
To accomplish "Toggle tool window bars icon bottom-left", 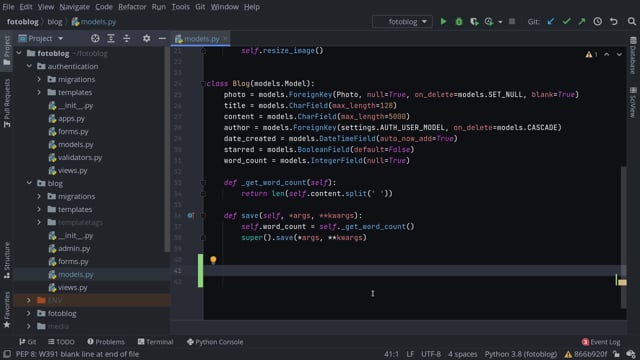I will [x=7, y=354].
